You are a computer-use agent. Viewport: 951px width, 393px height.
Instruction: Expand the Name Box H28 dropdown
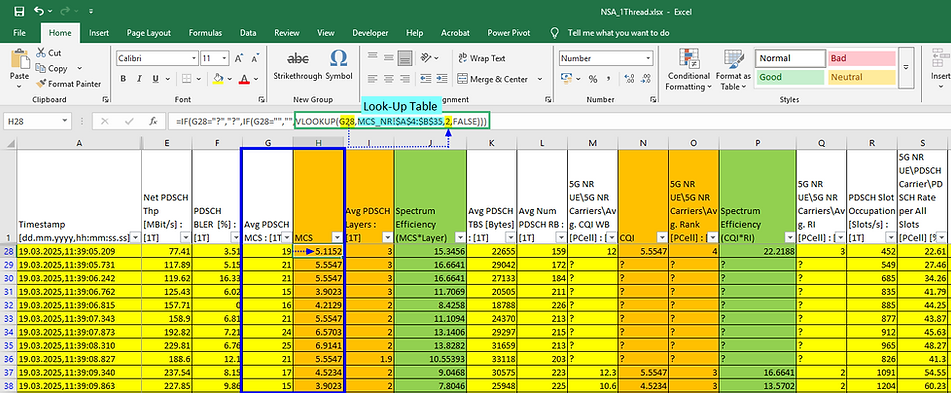click(65, 121)
